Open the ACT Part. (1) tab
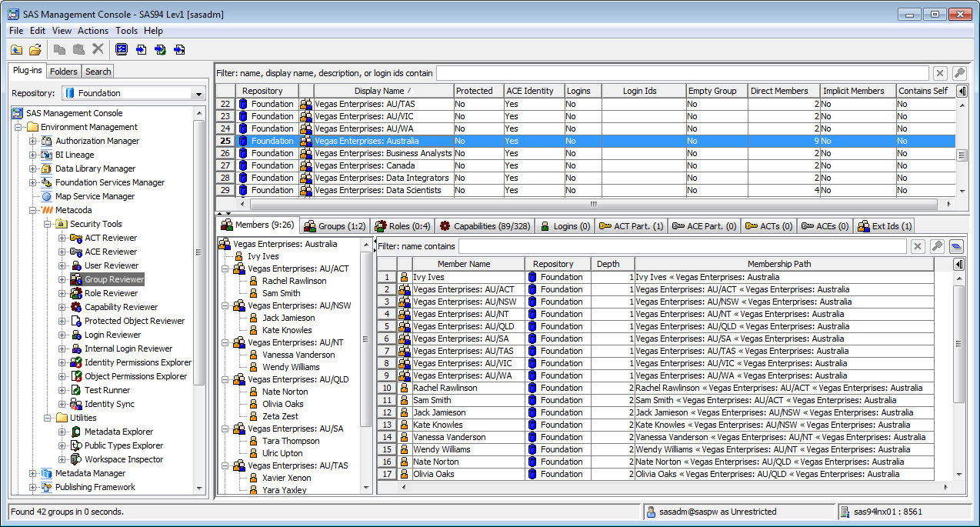The width and height of the screenshot is (980, 527). point(631,226)
